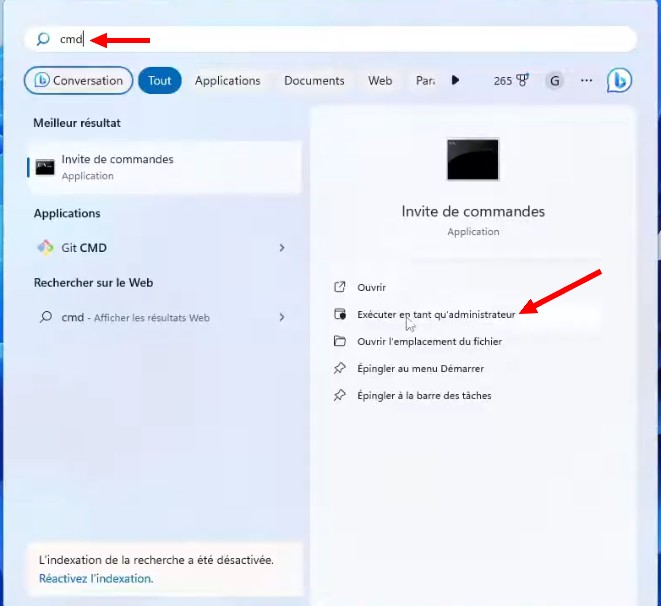Click the Git CMD app icon
The image size is (661, 606).
pos(45,248)
